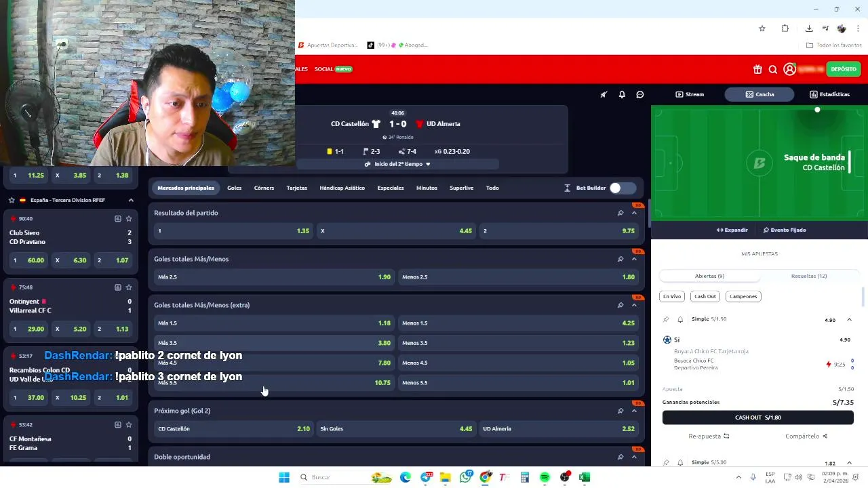Image resolution: width=868 pixels, height=488 pixels.
Task: Select Más 2.5 at 1.90
Action: pos(274,277)
